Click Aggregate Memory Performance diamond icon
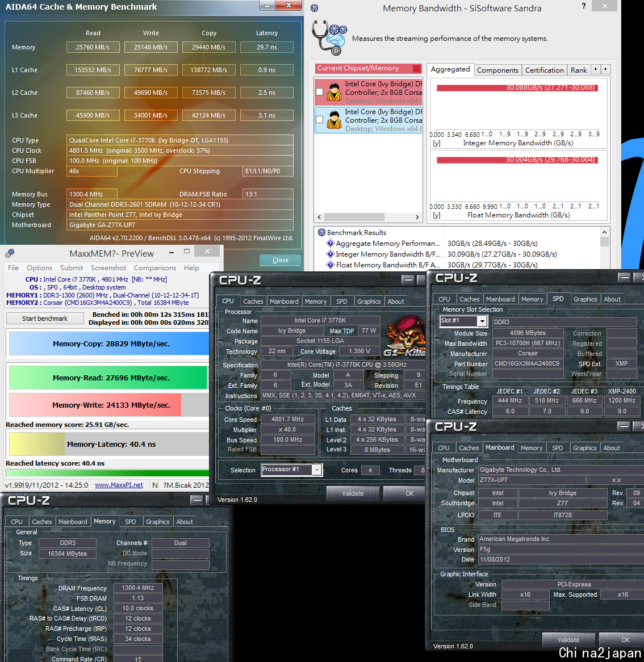Image resolution: width=644 pixels, height=662 pixels. point(331,243)
